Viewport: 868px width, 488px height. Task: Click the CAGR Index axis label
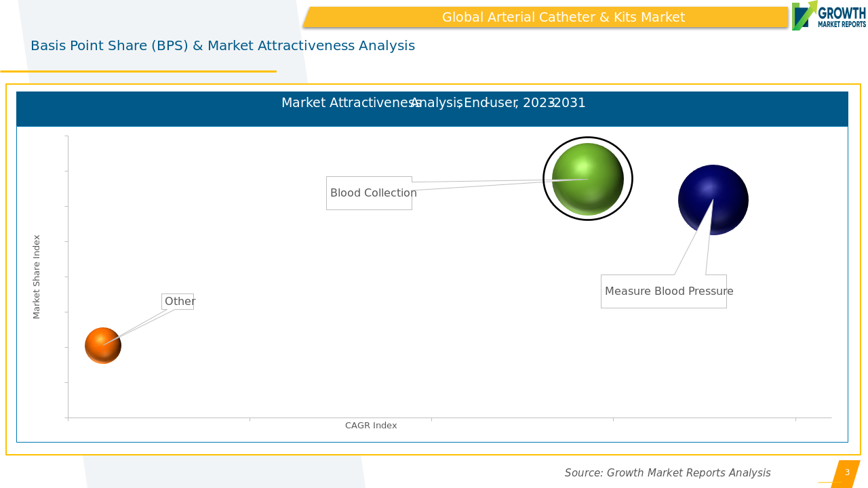click(371, 426)
